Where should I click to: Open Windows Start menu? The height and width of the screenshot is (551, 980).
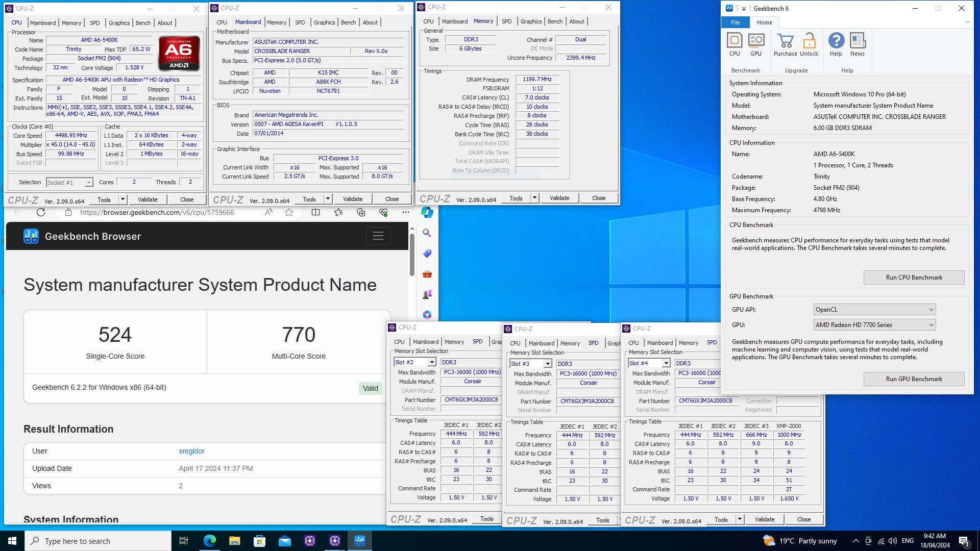pyautogui.click(x=12, y=541)
